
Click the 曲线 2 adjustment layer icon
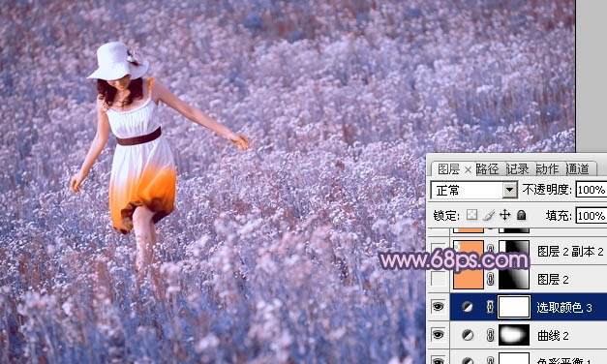(x=468, y=335)
